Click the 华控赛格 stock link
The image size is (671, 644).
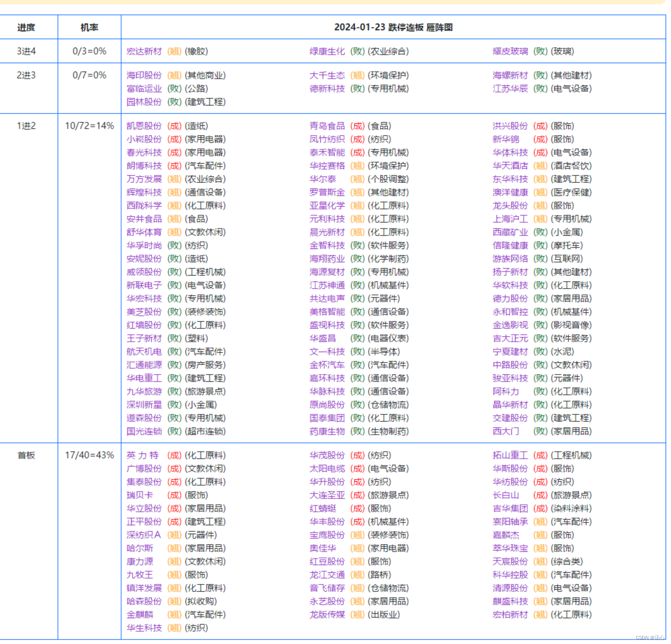click(327, 166)
